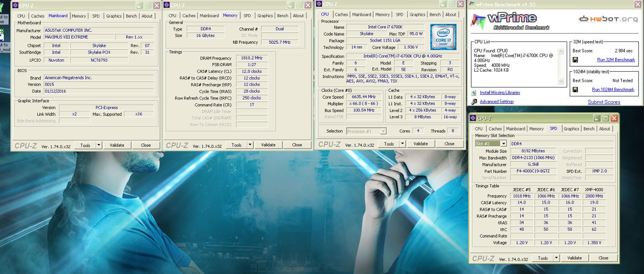Expand the Slot #2 memory slot dropdown
644x274 pixels.
click(504, 144)
